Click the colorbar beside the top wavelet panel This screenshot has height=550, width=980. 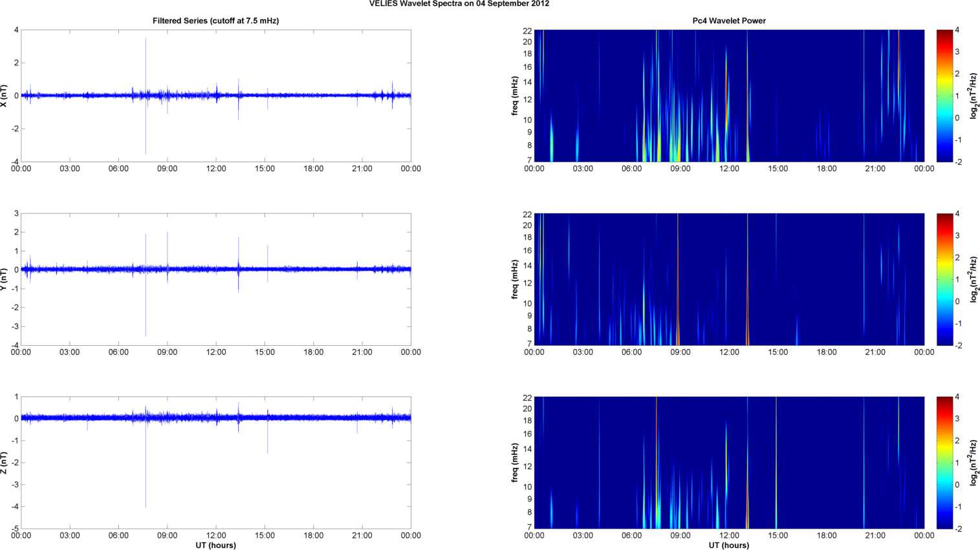click(944, 96)
